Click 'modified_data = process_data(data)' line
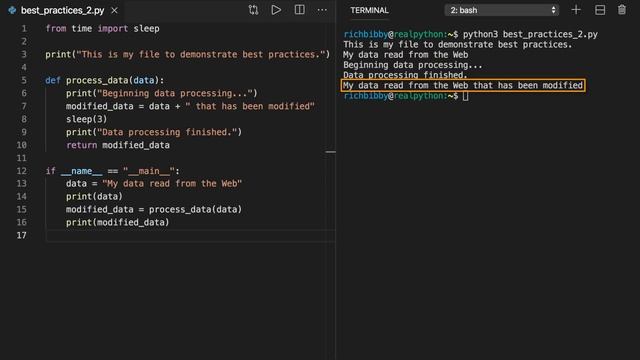The image size is (640, 360). 154,209
